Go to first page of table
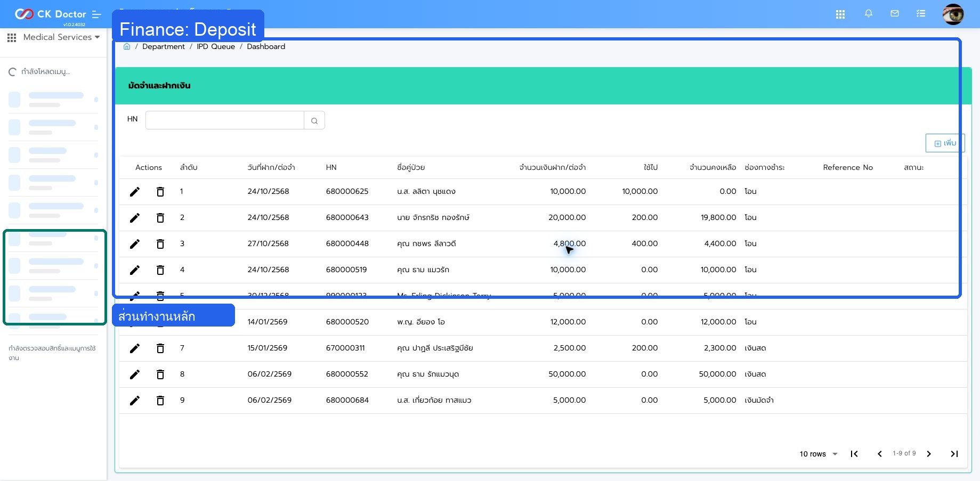Image resolution: width=980 pixels, height=481 pixels. pos(854,454)
